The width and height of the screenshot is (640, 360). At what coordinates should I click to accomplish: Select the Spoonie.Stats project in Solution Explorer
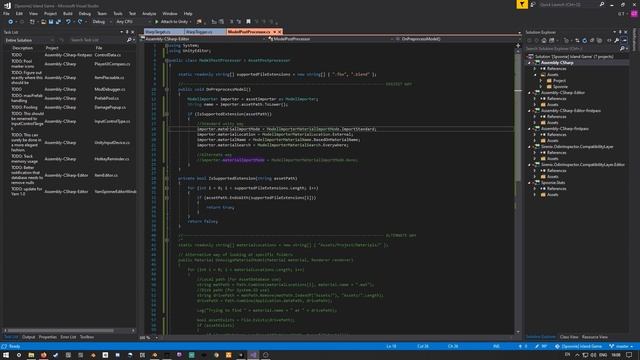click(553, 182)
